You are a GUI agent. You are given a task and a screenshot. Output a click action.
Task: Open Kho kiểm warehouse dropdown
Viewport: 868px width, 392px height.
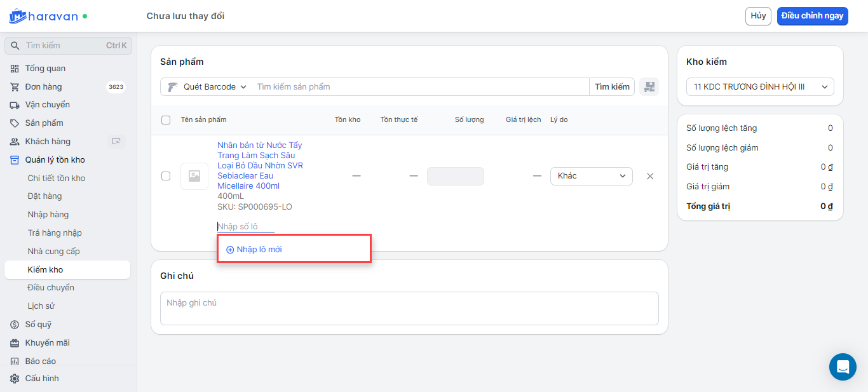760,87
